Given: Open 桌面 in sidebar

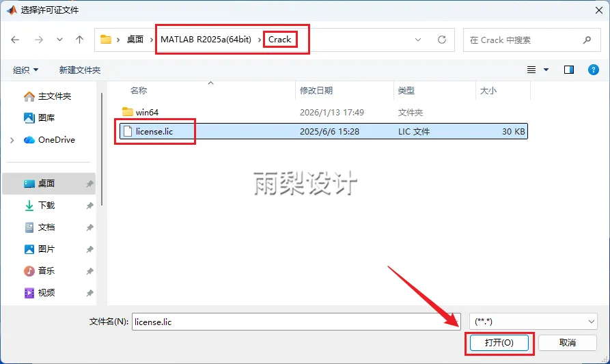Looking at the screenshot, I should click(49, 184).
